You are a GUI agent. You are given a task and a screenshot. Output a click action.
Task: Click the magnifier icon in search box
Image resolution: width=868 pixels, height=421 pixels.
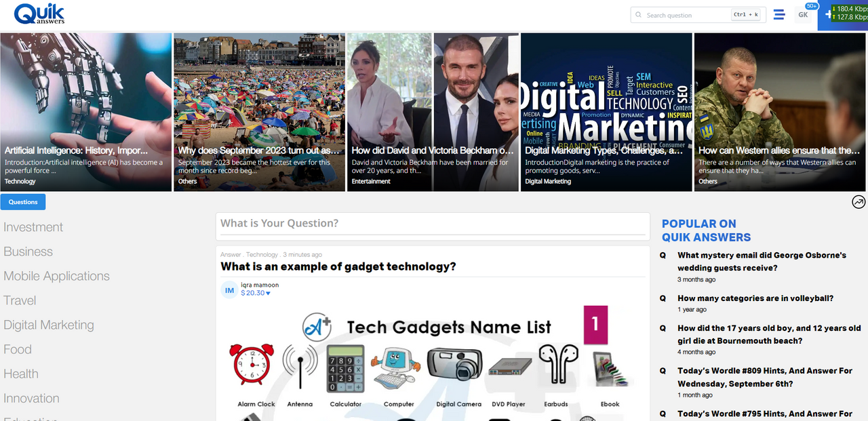tap(638, 15)
